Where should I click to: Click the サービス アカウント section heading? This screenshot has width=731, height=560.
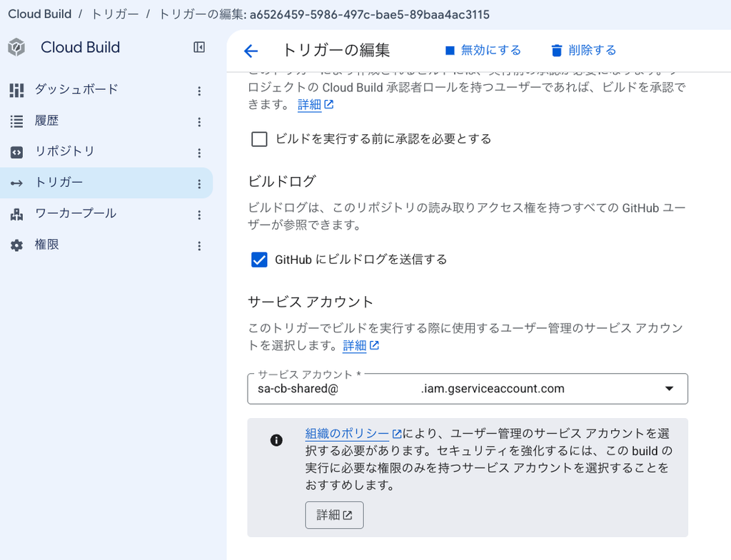click(311, 302)
